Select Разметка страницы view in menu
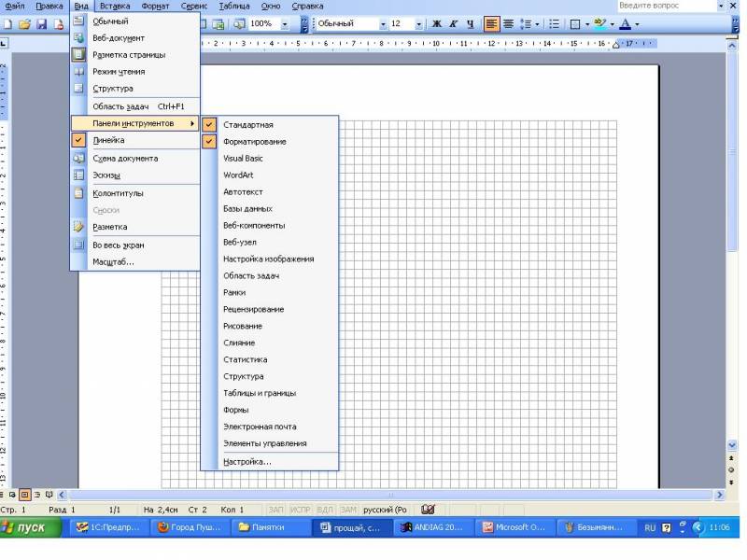The image size is (747, 560). point(129,55)
